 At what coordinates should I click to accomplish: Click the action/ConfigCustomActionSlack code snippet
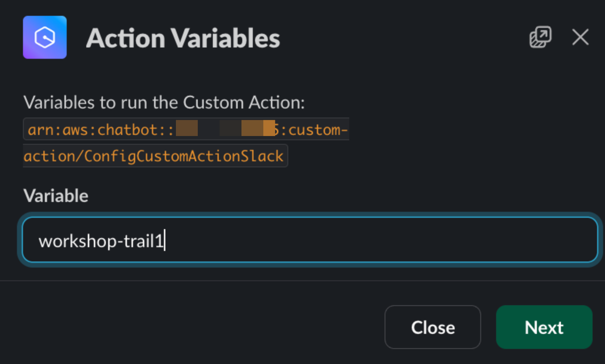[x=153, y=156]
